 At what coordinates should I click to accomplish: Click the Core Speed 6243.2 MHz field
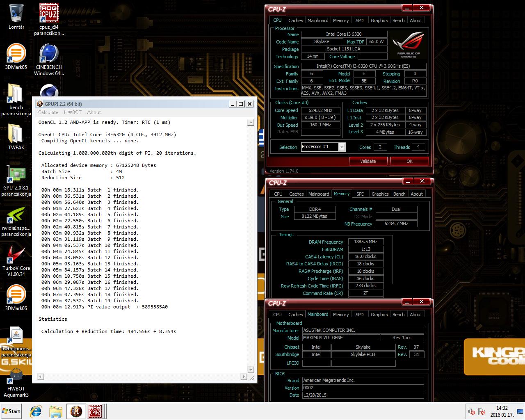click(x=320, y=110)
